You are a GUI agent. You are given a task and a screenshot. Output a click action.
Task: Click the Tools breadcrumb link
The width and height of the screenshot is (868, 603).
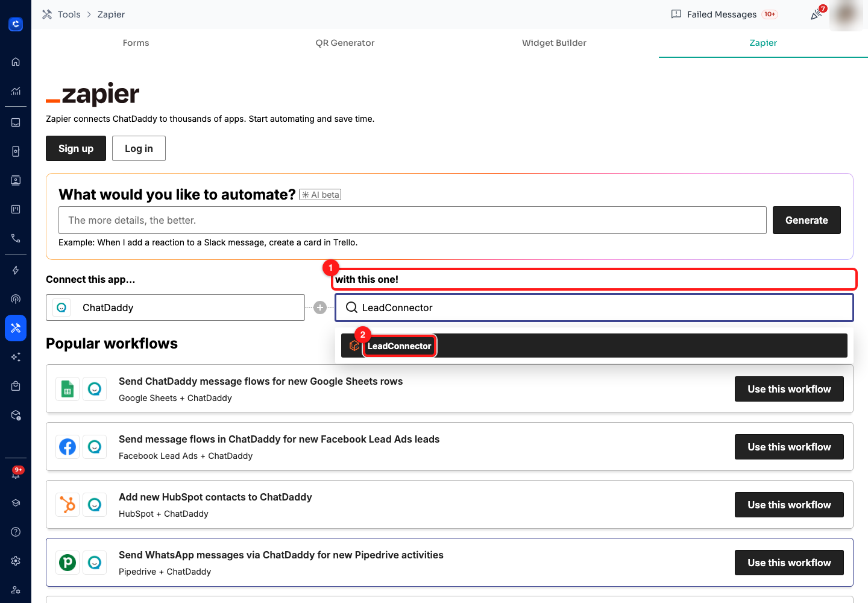click(69, 14)
